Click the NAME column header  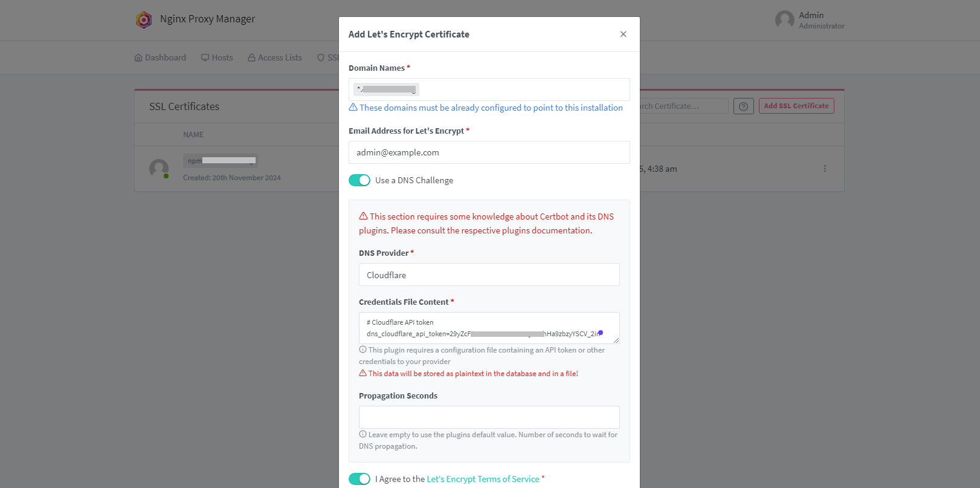(193, 135)
